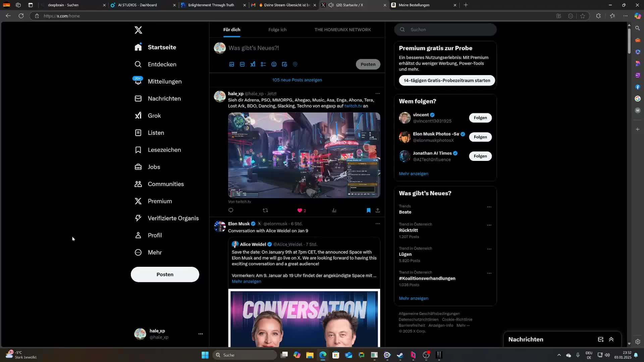Open more options on Elon Musk post
This screenshot has height=362, width=644.
click(x=378, y=224)
